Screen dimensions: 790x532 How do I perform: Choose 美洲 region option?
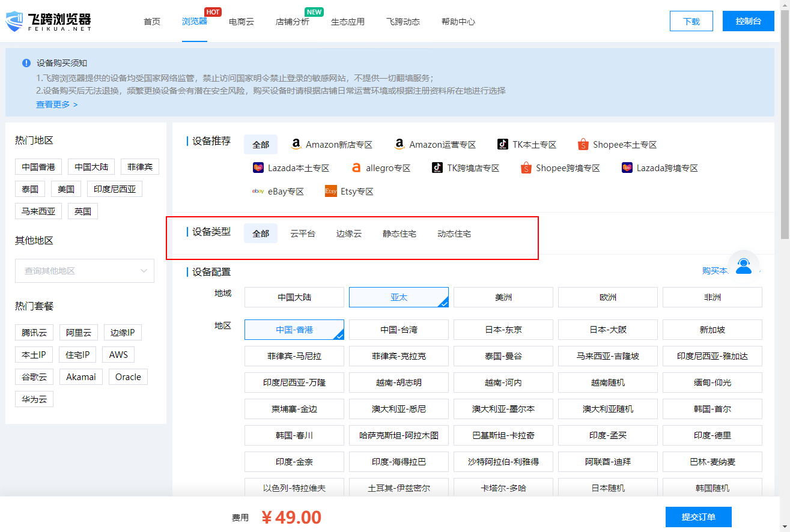pyautogui.click(x=503, y=297)
